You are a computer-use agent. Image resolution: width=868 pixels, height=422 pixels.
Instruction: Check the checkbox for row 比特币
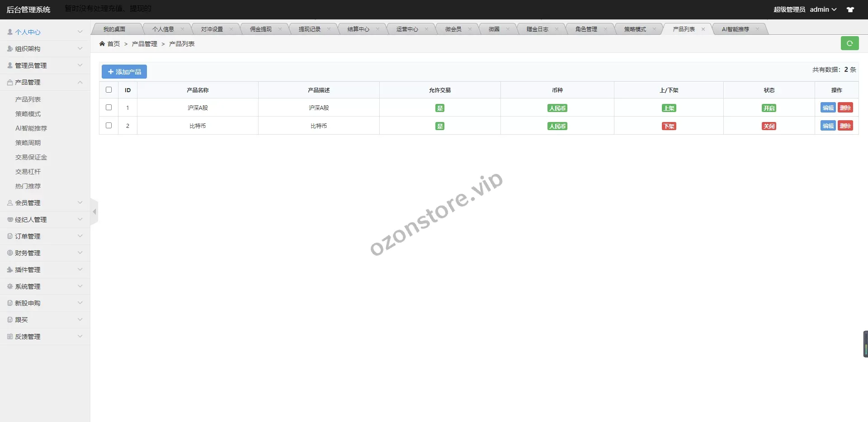108,126
